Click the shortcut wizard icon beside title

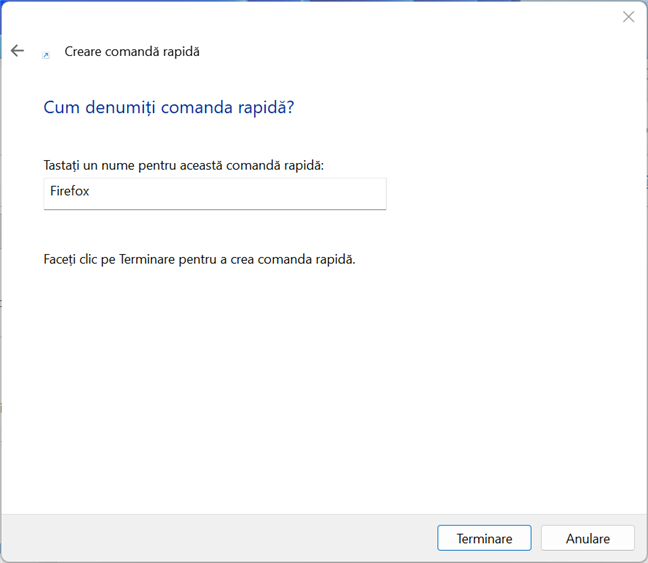(46, 55)
